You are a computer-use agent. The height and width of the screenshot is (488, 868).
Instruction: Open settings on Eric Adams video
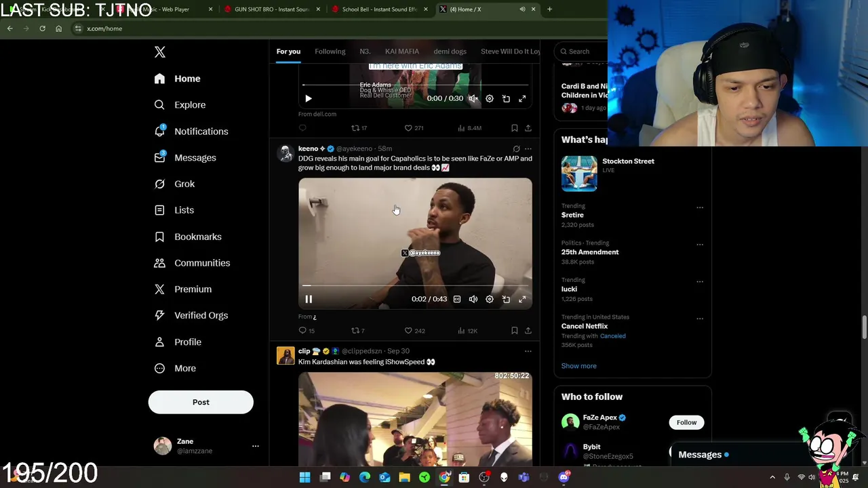click(490, 99)
